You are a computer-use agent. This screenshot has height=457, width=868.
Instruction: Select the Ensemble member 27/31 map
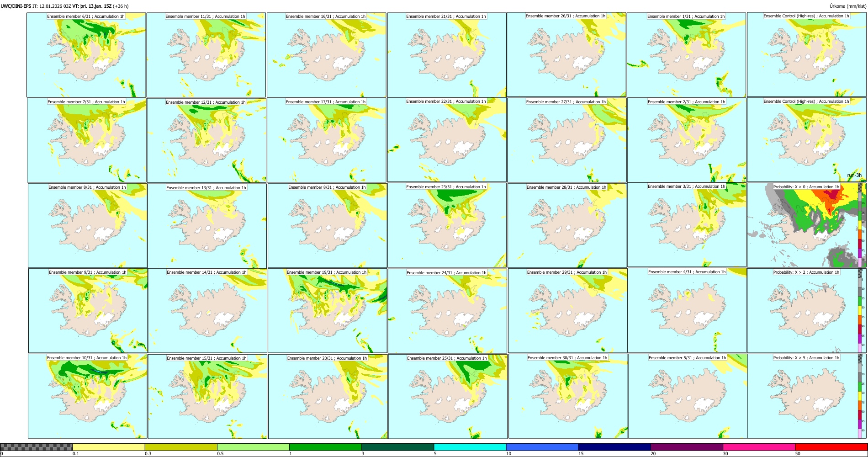567,140
